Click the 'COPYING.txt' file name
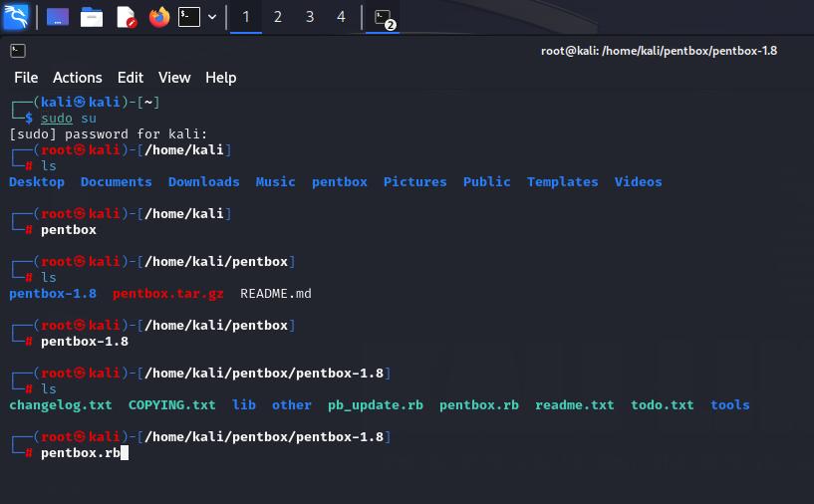Screen dimensions: 814x504 (171, 404)
